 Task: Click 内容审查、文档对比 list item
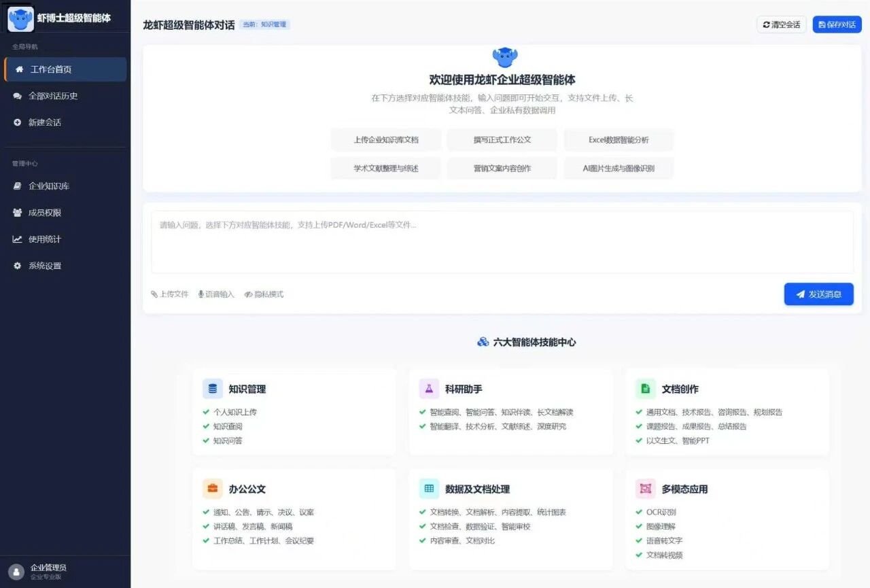click(462, 540)
